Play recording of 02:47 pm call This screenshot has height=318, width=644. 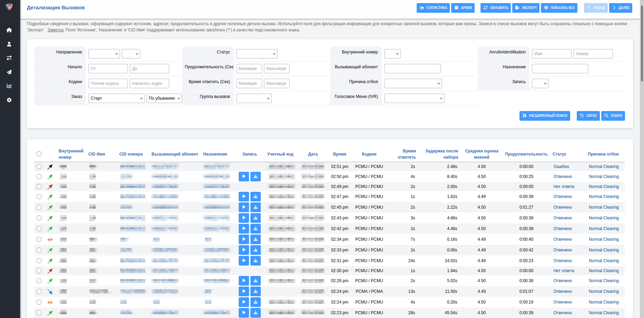[244, 197]
